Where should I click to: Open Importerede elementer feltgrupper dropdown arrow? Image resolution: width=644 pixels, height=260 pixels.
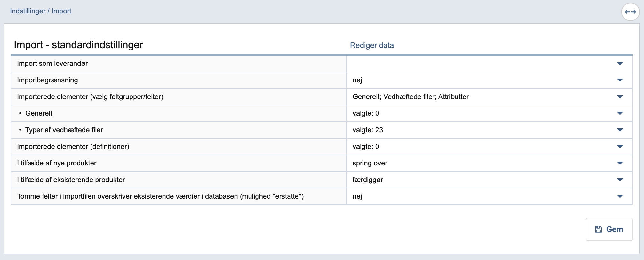tap(620, 97)
